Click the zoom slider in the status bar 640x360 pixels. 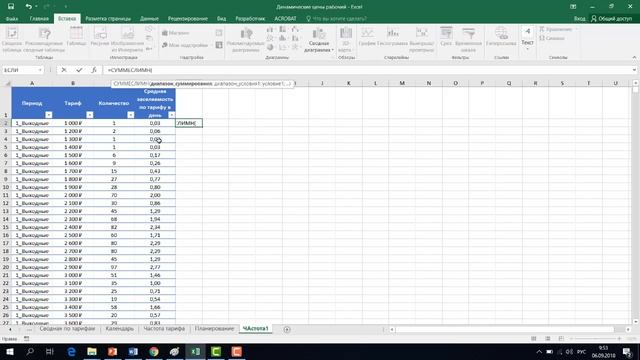point(596,339)
